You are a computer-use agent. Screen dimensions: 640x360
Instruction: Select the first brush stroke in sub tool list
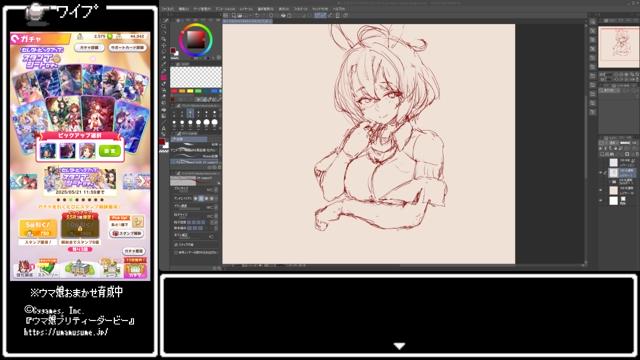[x=195, y=144]
